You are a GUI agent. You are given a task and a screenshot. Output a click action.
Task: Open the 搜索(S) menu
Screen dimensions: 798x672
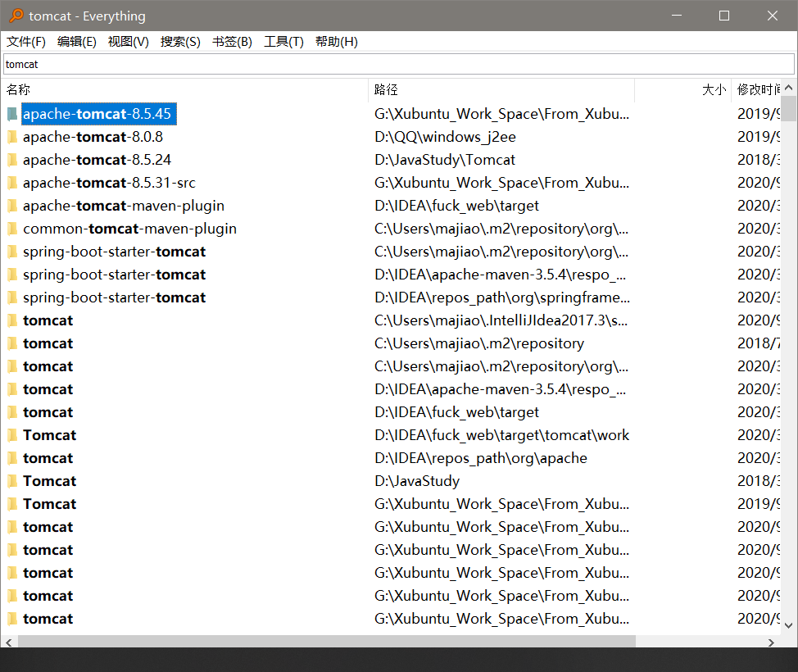click(x=180, y=42)
